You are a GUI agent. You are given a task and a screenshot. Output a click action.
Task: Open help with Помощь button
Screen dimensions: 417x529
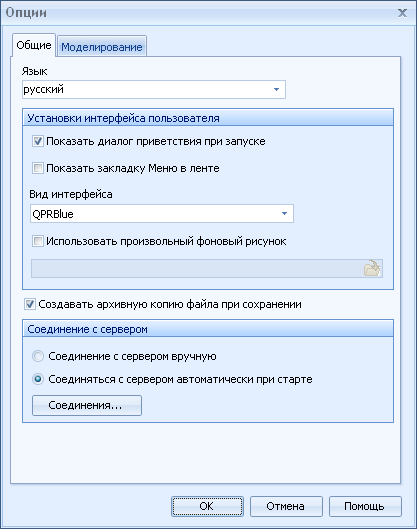pos(365,506)
